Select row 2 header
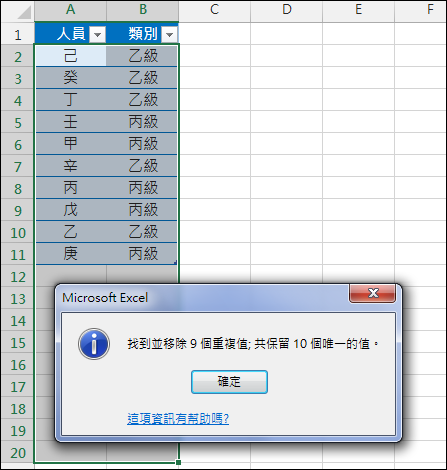Screen dimensions: 447x470 click(x=18, y=56)
